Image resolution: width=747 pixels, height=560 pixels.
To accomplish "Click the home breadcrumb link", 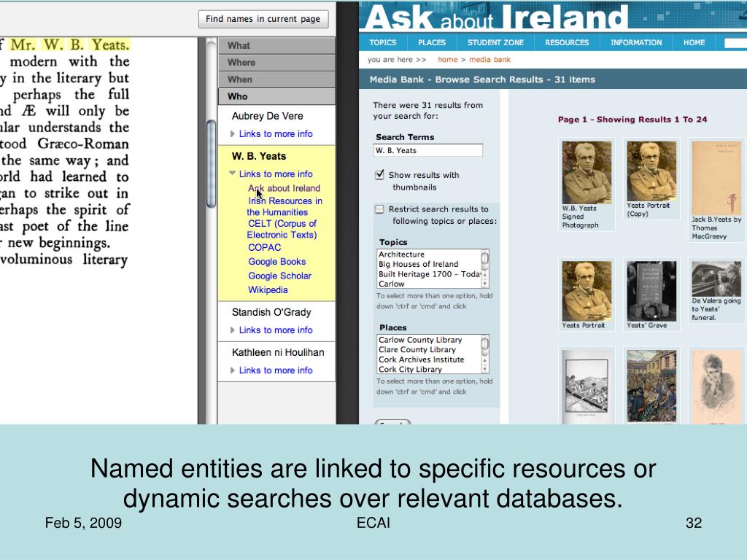I will [x=447, y=60].
